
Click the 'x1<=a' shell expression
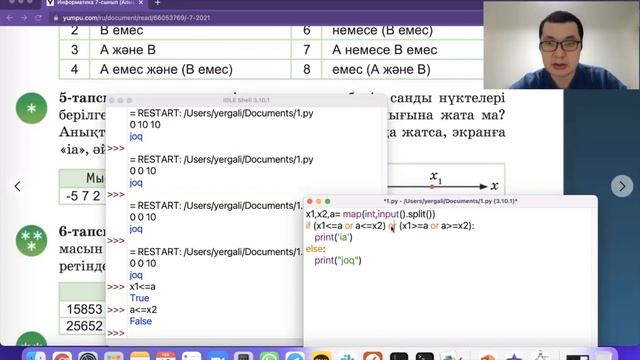coord(142,287)
